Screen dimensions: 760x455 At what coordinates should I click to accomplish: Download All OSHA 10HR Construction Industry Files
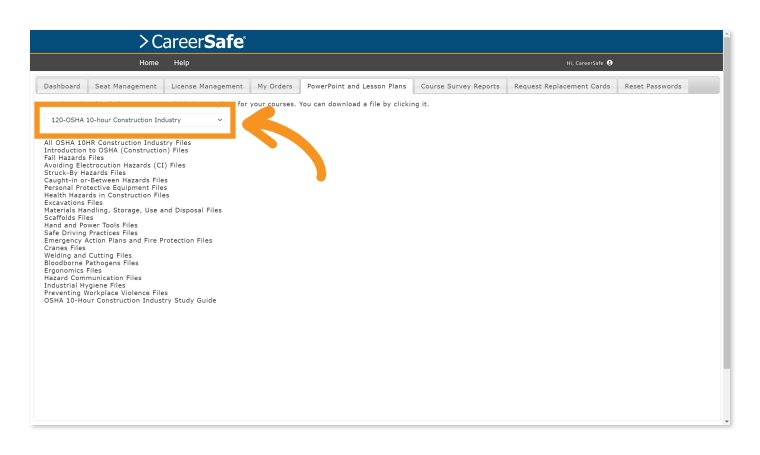click(x=117, y=143)
